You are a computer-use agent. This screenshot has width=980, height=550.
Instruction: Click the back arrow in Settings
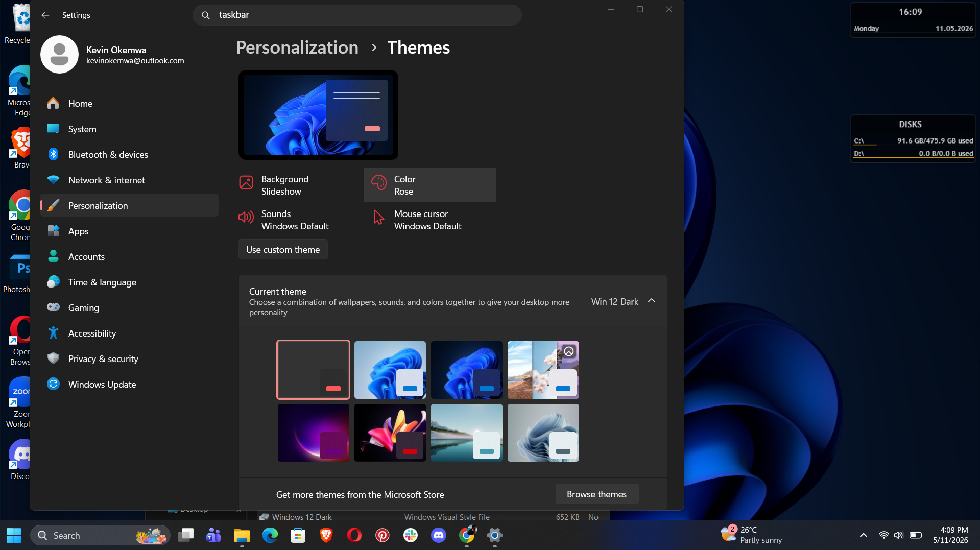click(45, 15)
